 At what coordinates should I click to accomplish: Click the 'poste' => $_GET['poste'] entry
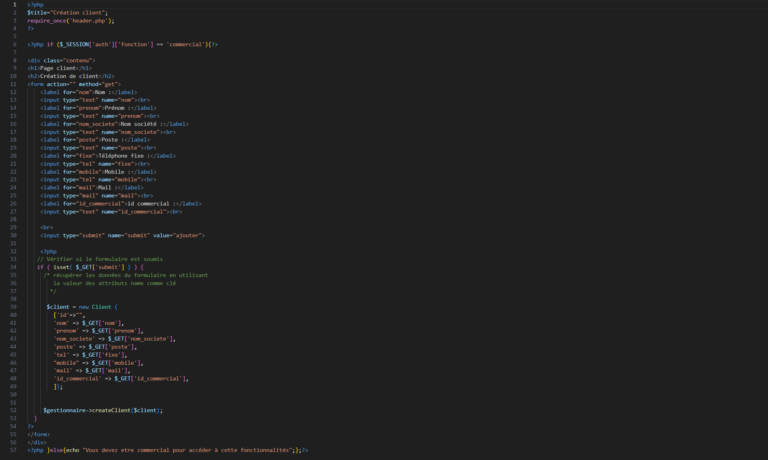tap(95, 347)
